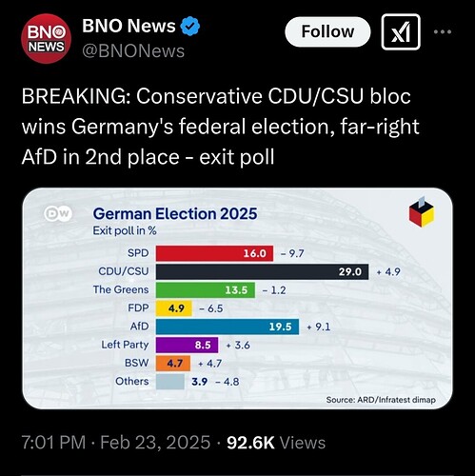Open the three-dot more options menu

(x=443, y=31)
